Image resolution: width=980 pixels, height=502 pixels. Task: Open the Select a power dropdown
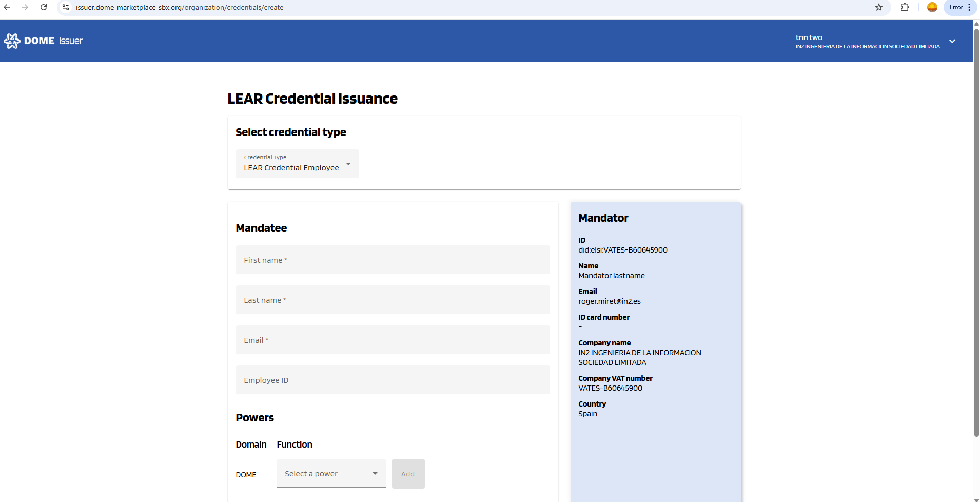coord(331,473)
